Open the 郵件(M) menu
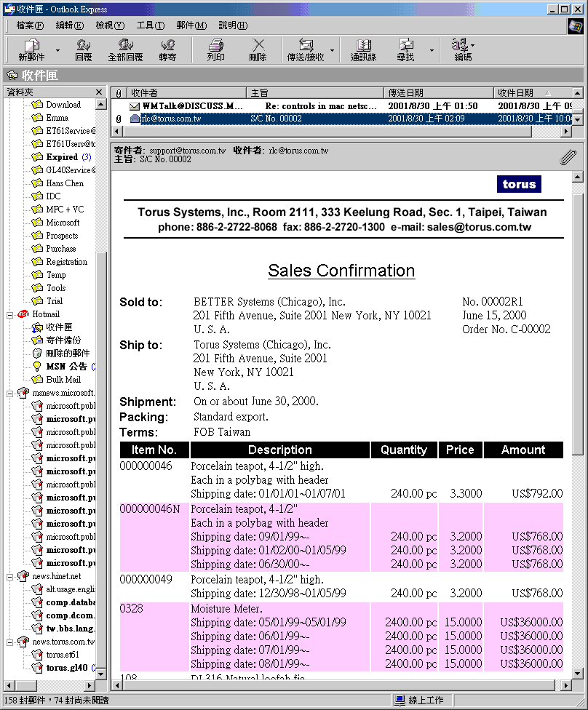The width and height of the screenshot is (588, 710). [x=191, y=25]
